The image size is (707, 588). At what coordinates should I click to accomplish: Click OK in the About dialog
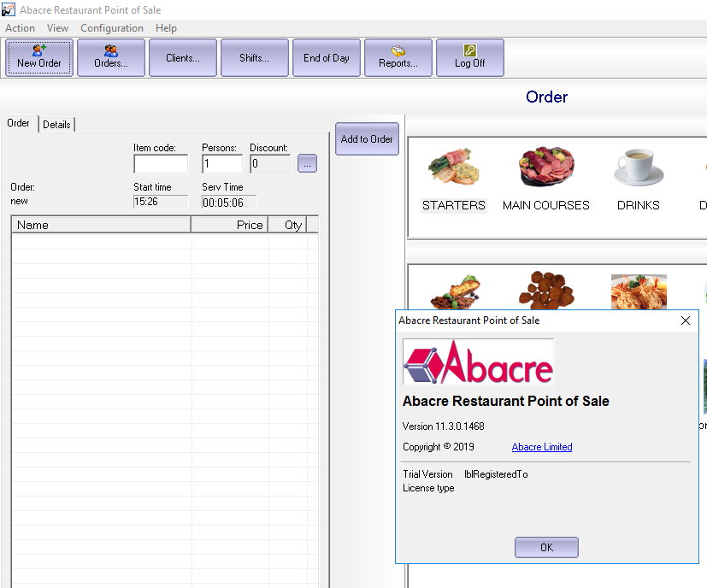pos(546,548)
